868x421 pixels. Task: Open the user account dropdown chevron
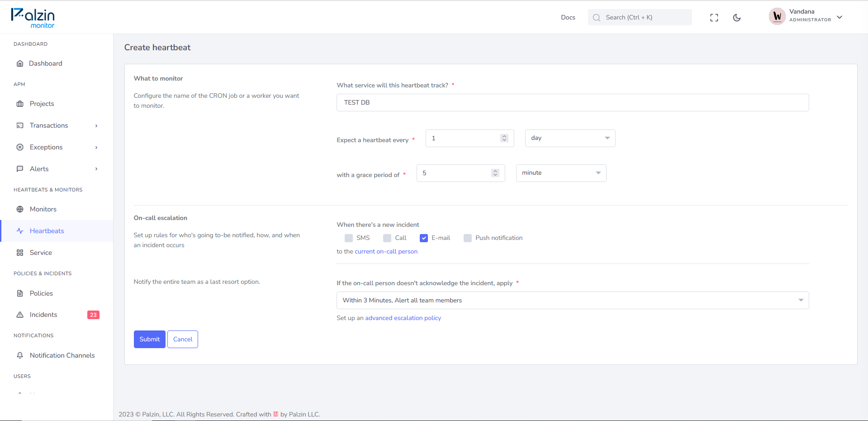pos(840,17)
